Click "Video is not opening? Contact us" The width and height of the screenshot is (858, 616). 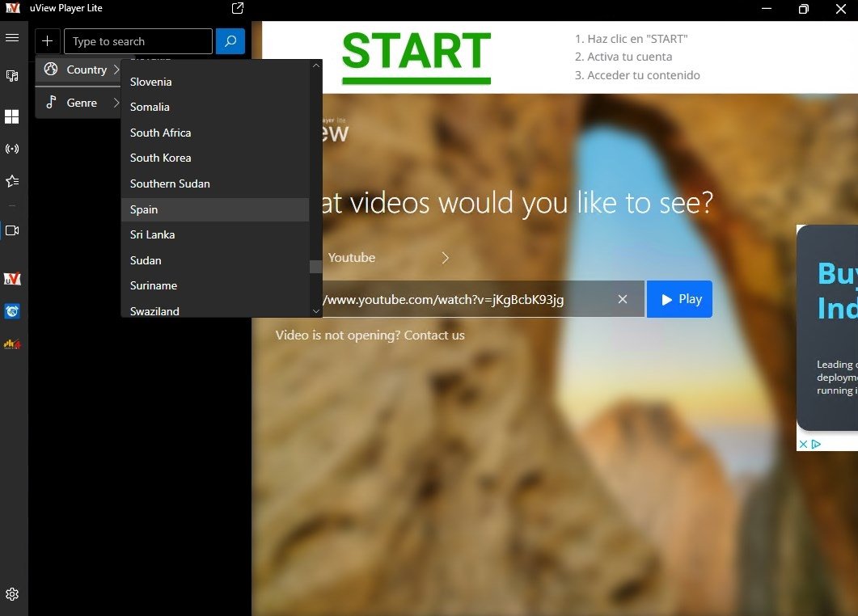pyautogui.click(x=370, y=335)
